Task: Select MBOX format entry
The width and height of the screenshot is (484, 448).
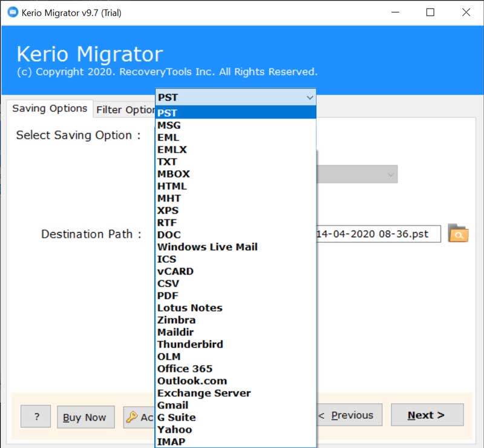Action: (x=236, y=174)
